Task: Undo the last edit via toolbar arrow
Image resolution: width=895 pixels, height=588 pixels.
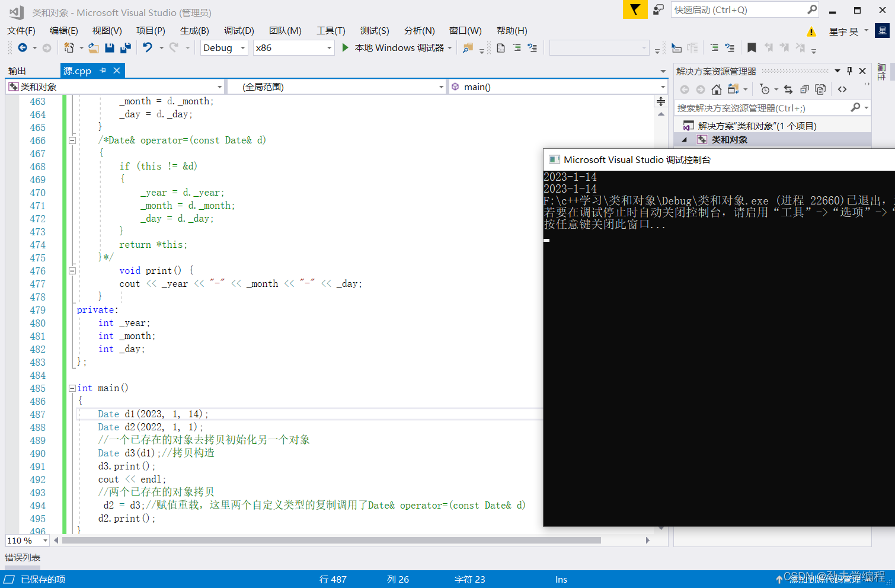Action: 148,47
